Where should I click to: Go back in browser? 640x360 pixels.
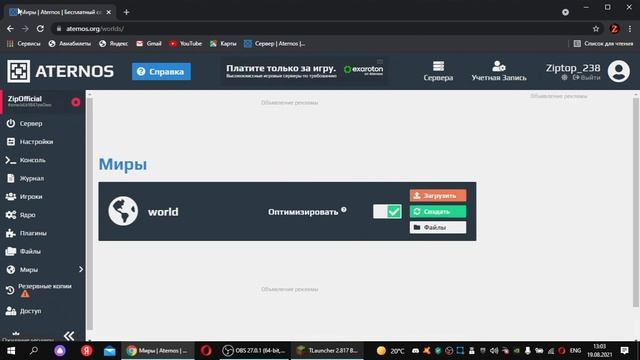[10, 29]
